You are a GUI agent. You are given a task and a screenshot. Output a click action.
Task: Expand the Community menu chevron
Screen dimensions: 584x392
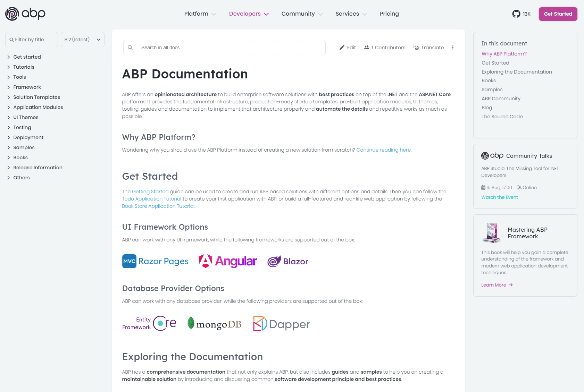click(320, 14)
